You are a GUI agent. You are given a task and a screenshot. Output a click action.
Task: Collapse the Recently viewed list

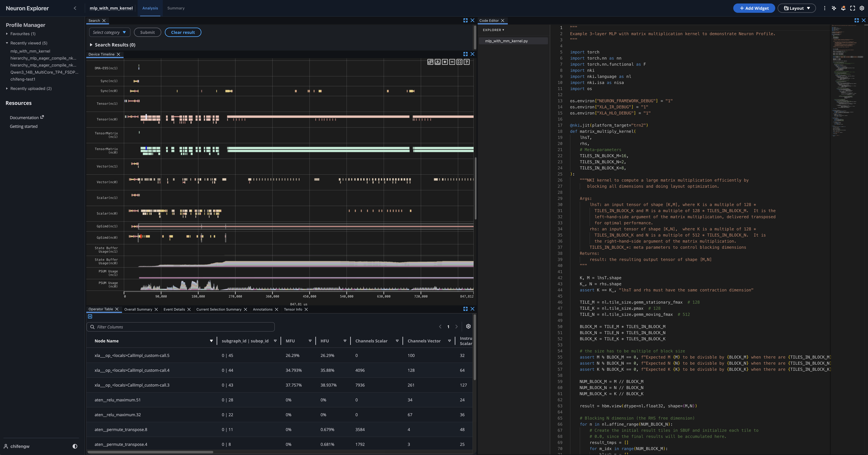click(x=7, y=43)
